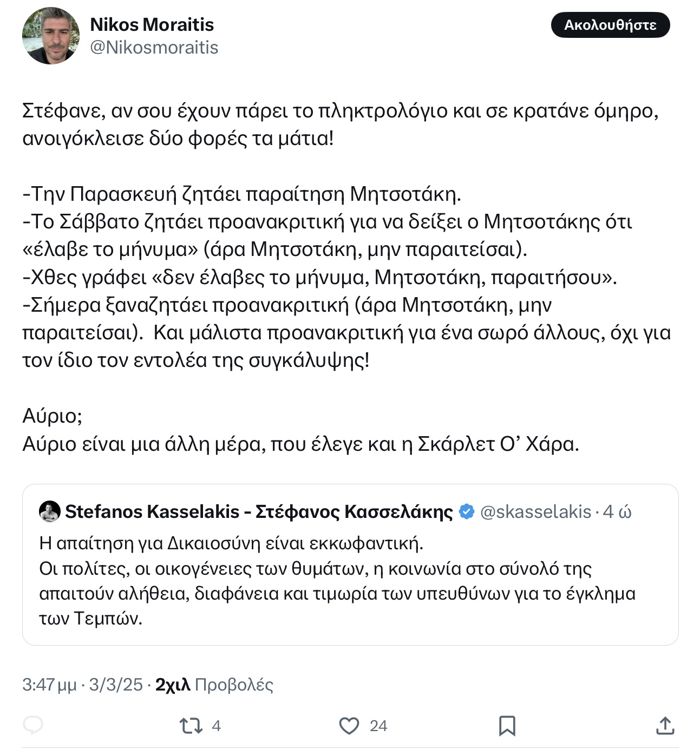
Task: Click the quoted tweet's 4 ώ timestamp
Action: coord(617,511)
